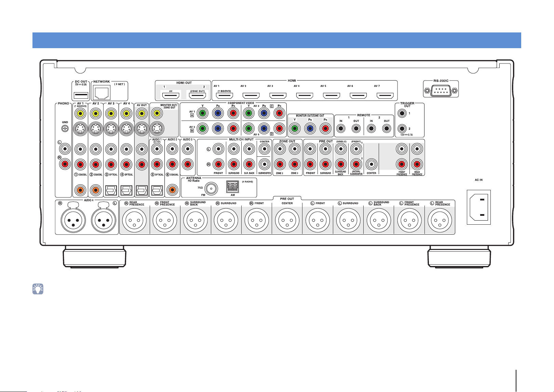The image size is (554, 392).
Task: Click the AM antenna terminal
Action: click(x=232, y=187)
